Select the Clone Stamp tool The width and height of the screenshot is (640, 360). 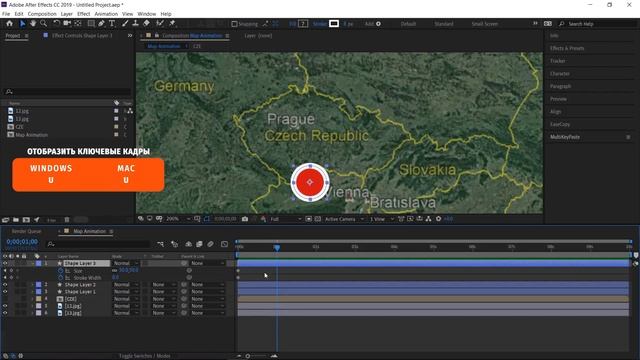136,24
